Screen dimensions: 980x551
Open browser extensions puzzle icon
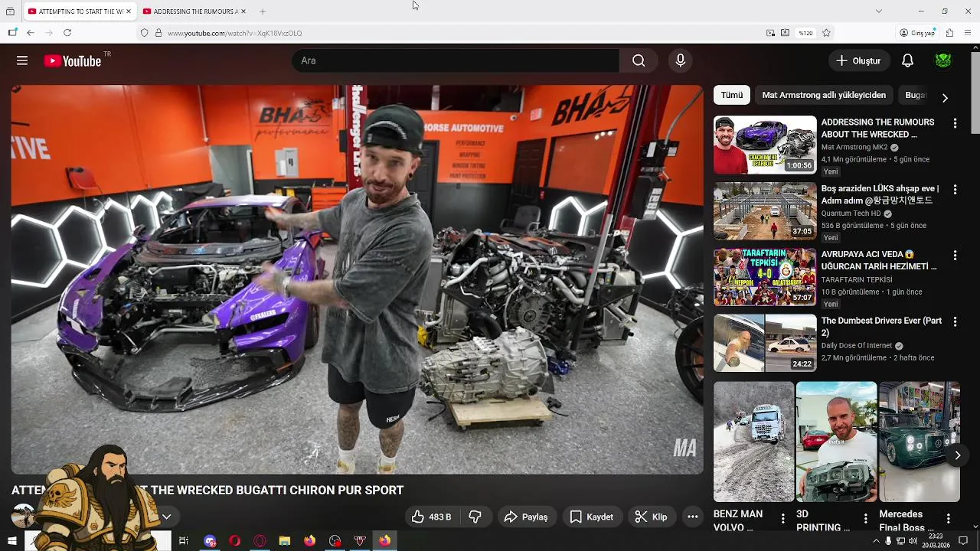tap(949, 33)
